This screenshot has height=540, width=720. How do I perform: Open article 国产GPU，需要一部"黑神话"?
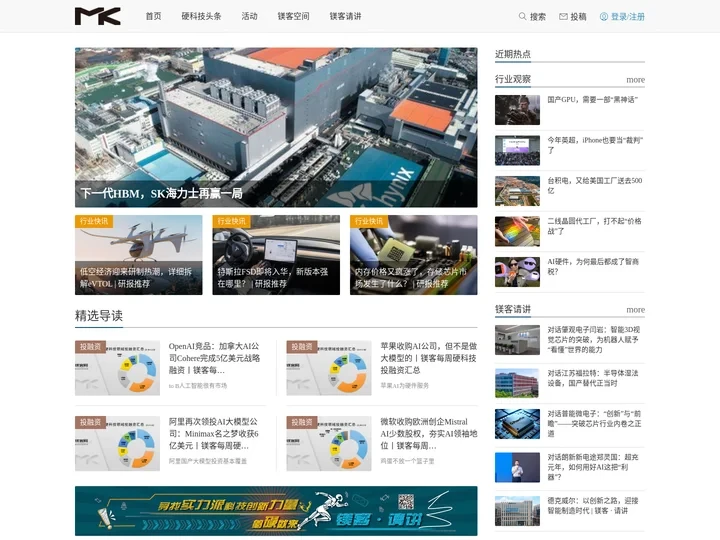[x=592, y=99]
